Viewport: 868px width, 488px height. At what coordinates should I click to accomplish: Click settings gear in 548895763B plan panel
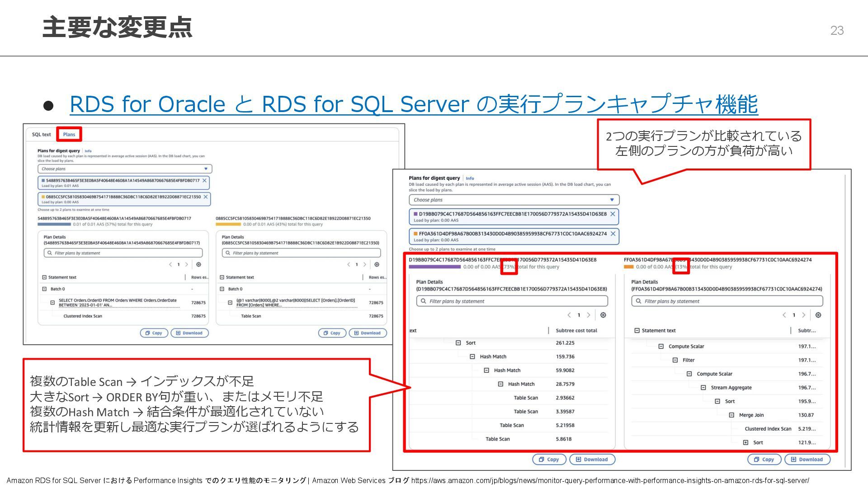(198, 264)
